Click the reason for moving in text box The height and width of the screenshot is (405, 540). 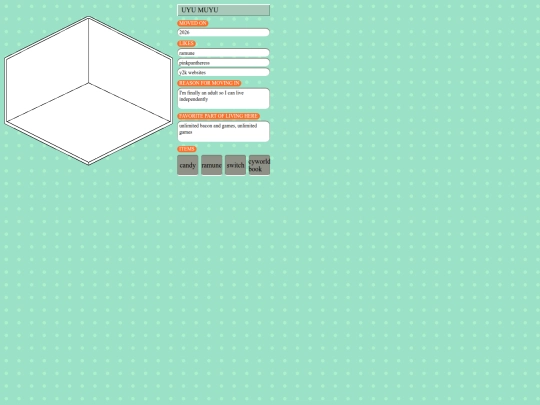click(x=224, y=98)
